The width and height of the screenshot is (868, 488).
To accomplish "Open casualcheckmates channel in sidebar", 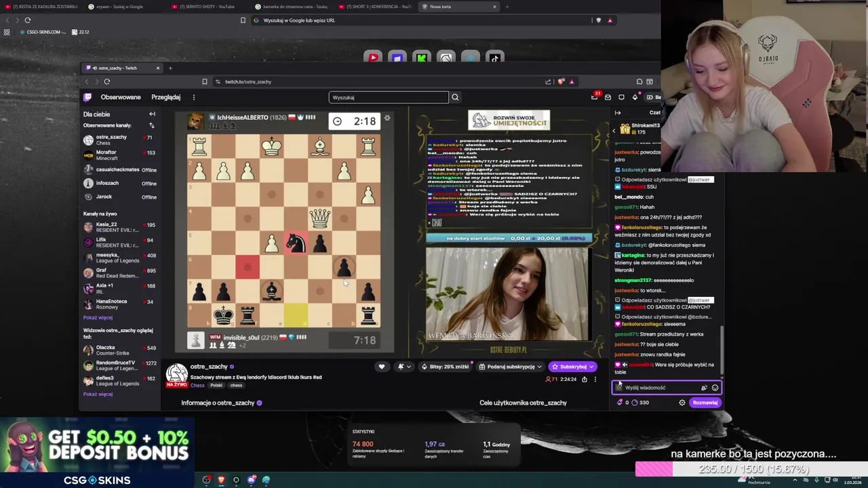I will coord(119,169).
